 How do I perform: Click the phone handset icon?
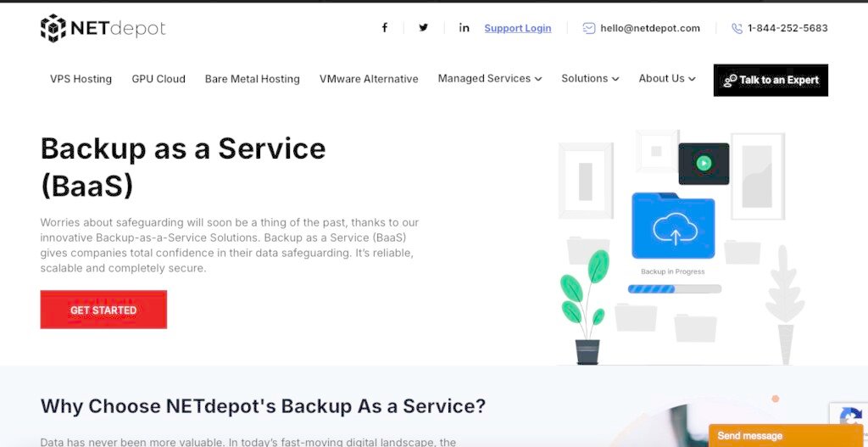(x=737, y=28)
